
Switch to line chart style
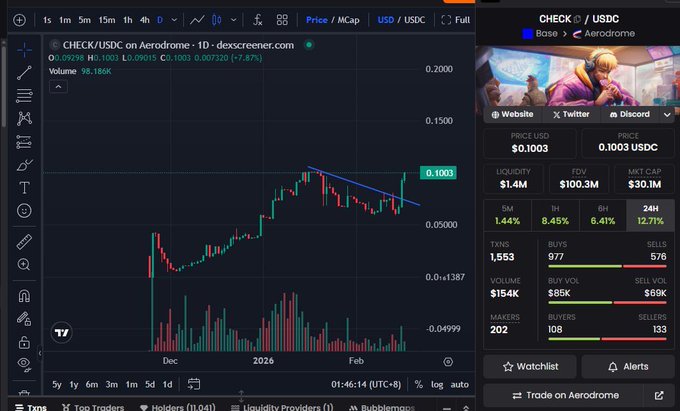tap(197, 20)
